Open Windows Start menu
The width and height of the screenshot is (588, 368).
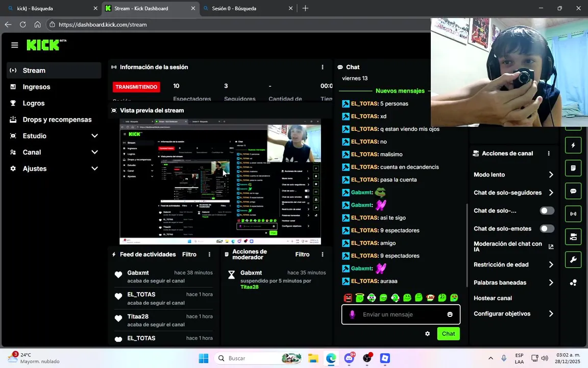click(x=204, y=358)
